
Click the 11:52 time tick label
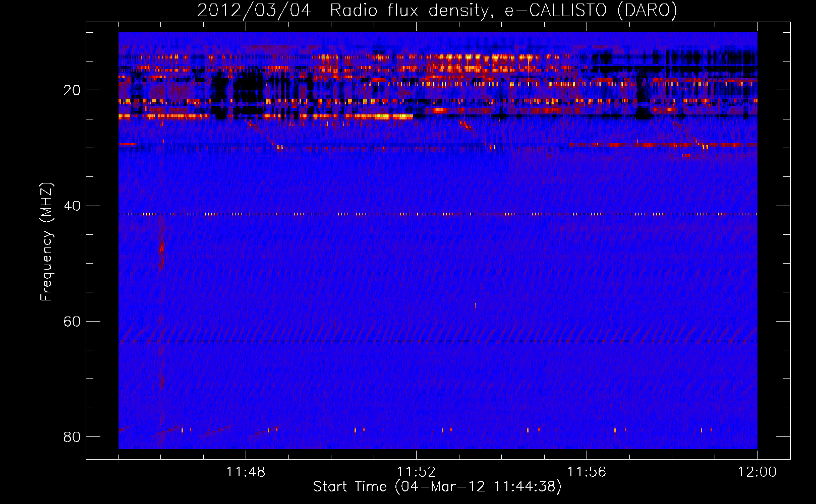point(416,472)
